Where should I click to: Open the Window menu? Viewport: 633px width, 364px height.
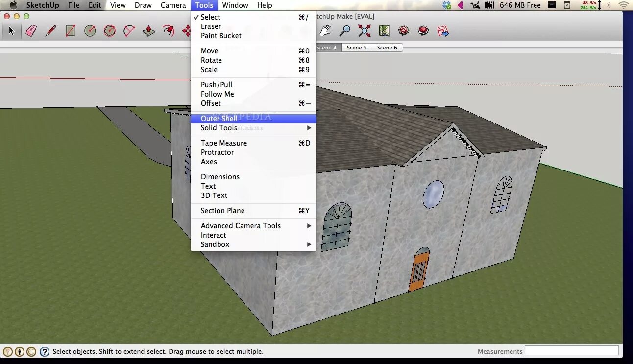point(235,5)
